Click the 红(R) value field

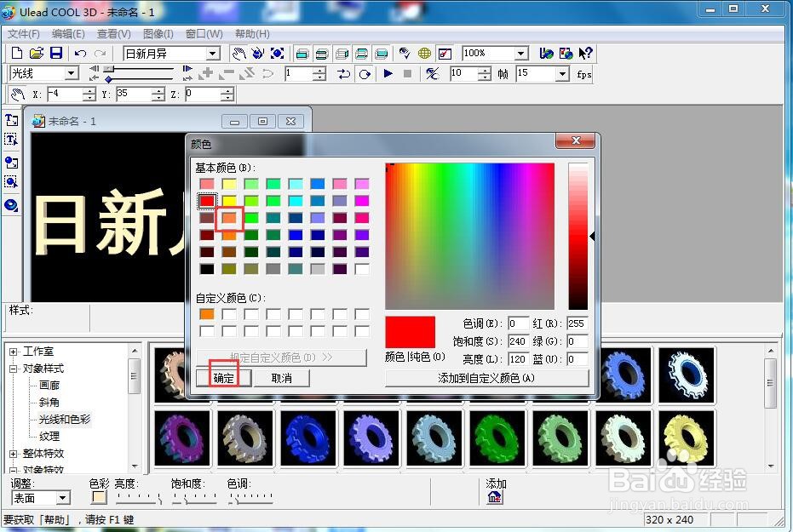coord(577,323)
